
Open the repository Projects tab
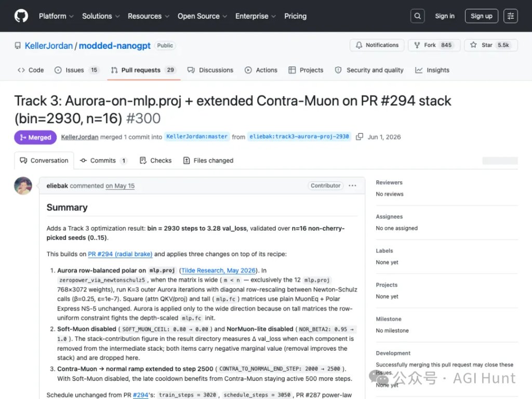306,70
